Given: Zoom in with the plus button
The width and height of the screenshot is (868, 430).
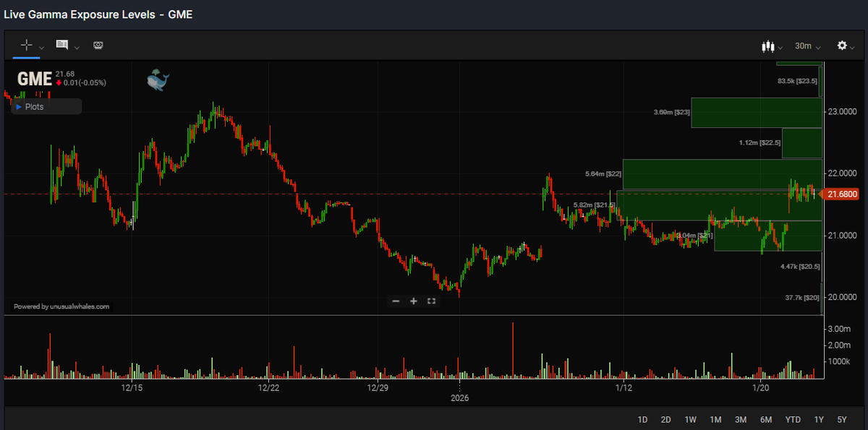Looking at the screenshot, I should (x=414, y=301).
